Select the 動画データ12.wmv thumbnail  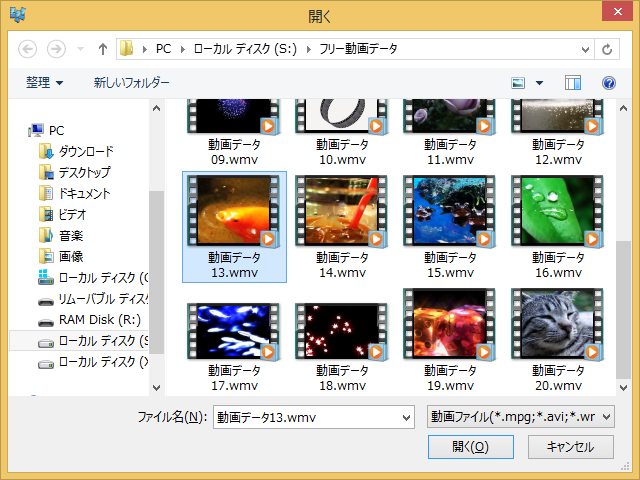[558, 117]
